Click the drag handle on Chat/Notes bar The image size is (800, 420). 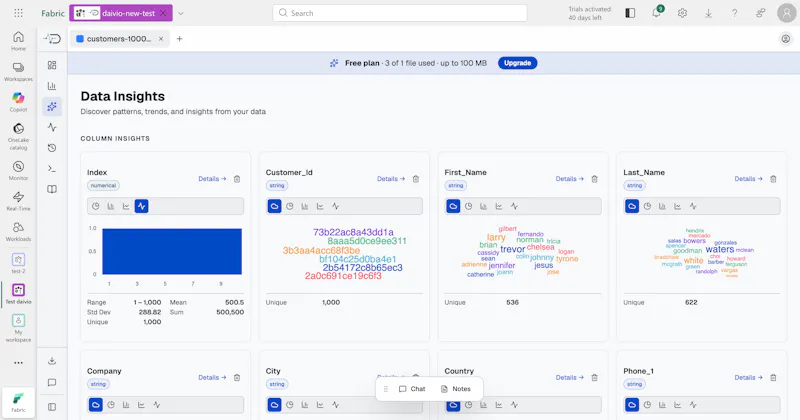click(x=386, y=389)
